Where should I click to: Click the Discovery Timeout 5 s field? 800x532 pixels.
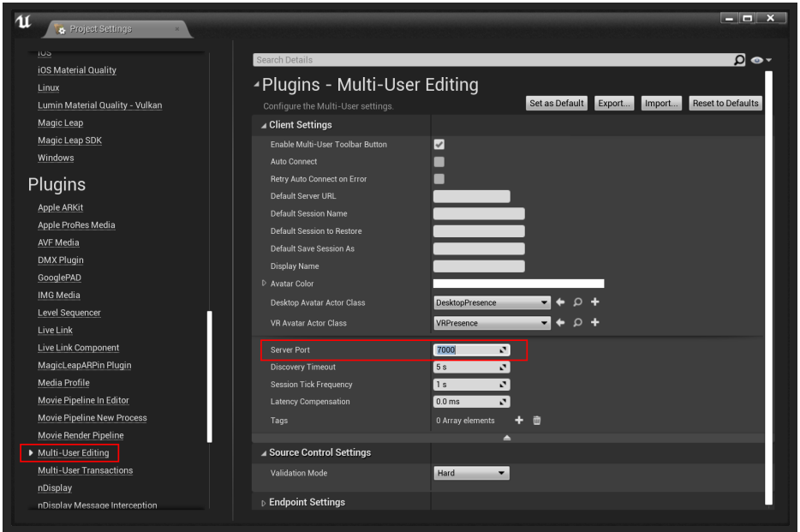[471, 368]
